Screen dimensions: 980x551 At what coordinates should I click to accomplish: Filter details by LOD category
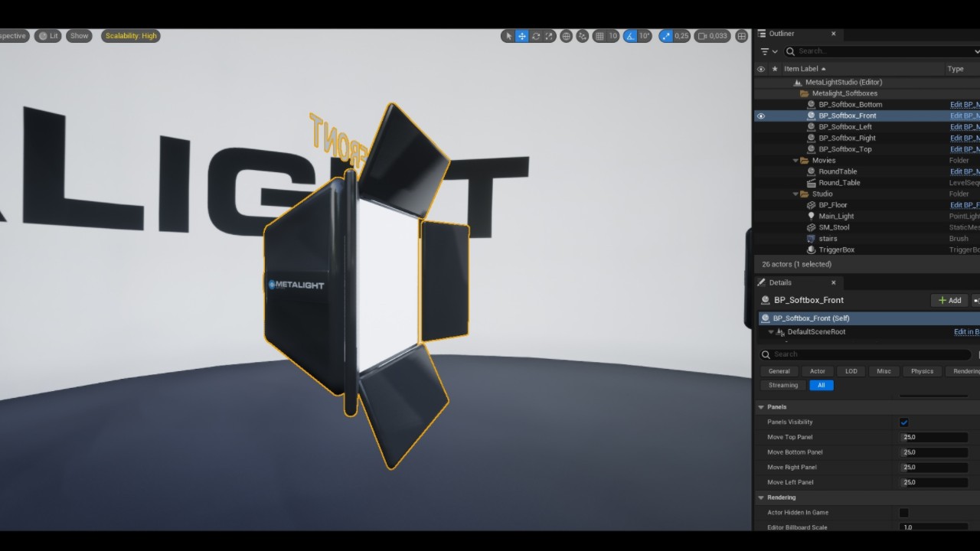(851, 371)
